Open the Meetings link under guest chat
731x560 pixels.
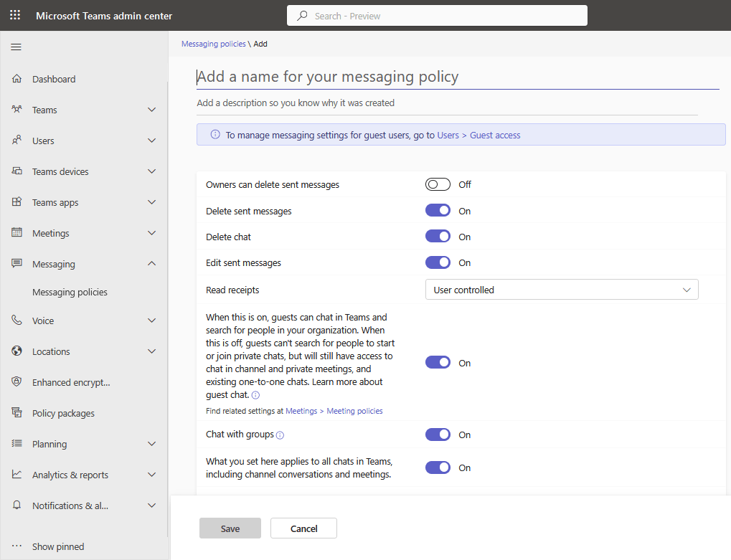point(301,411)
